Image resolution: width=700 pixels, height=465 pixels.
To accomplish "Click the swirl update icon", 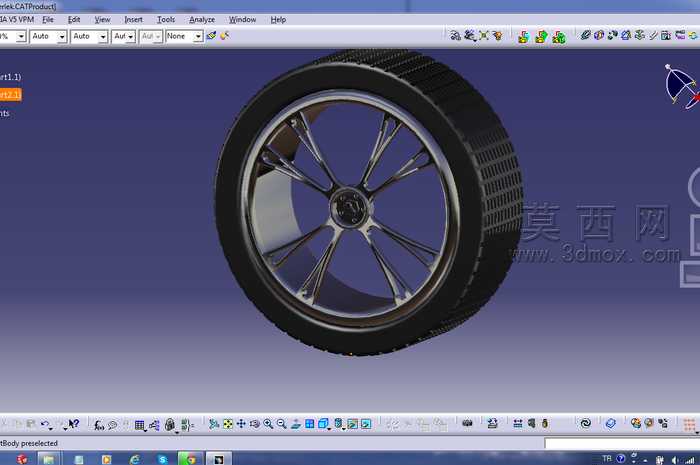I will (585, 423).
